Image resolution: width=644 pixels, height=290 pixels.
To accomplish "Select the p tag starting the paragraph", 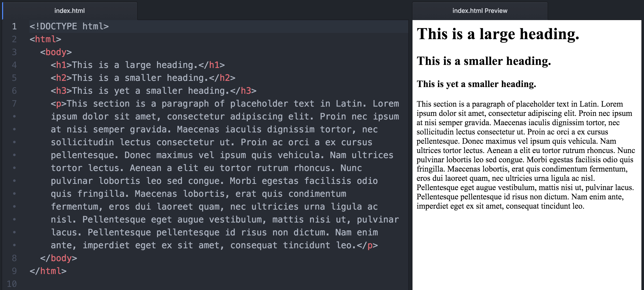I will (59, 104).
